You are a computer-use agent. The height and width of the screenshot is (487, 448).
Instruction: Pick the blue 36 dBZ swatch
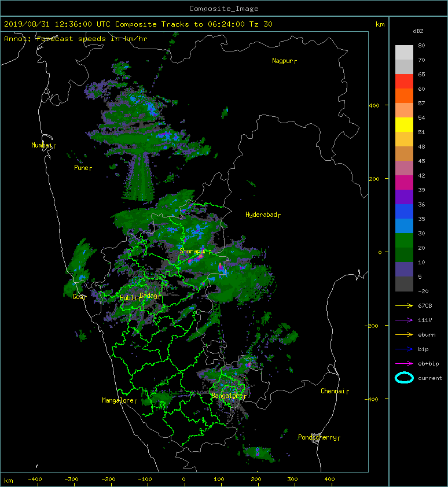(x=404, y=212)
